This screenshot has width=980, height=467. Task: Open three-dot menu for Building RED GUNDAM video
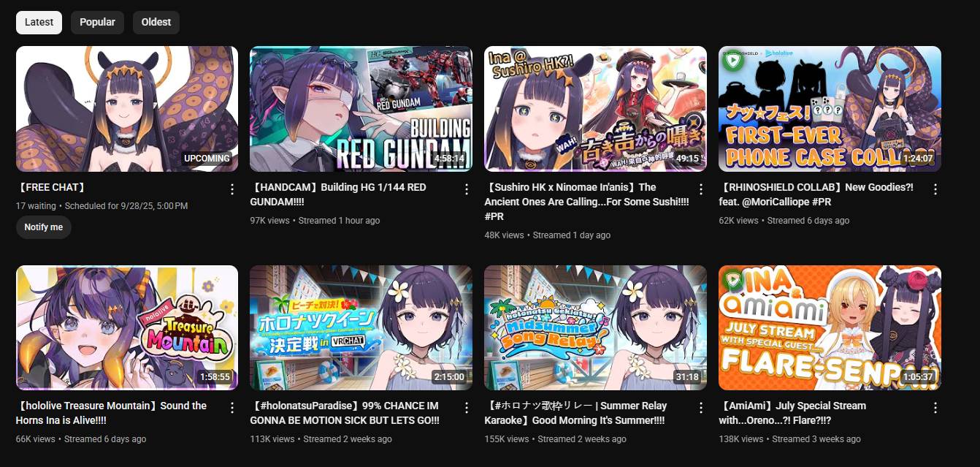pyautogui.click(x=467, y=189)
